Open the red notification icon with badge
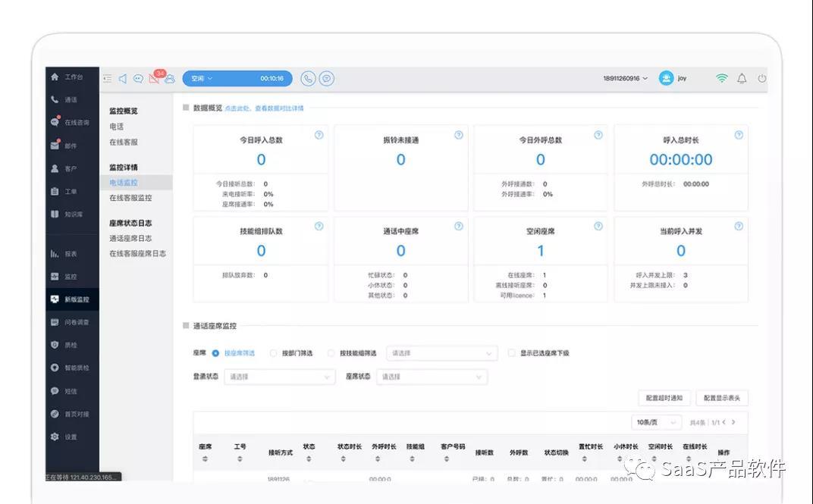Screen dimensions: 813x504 [x=155, y=78]
